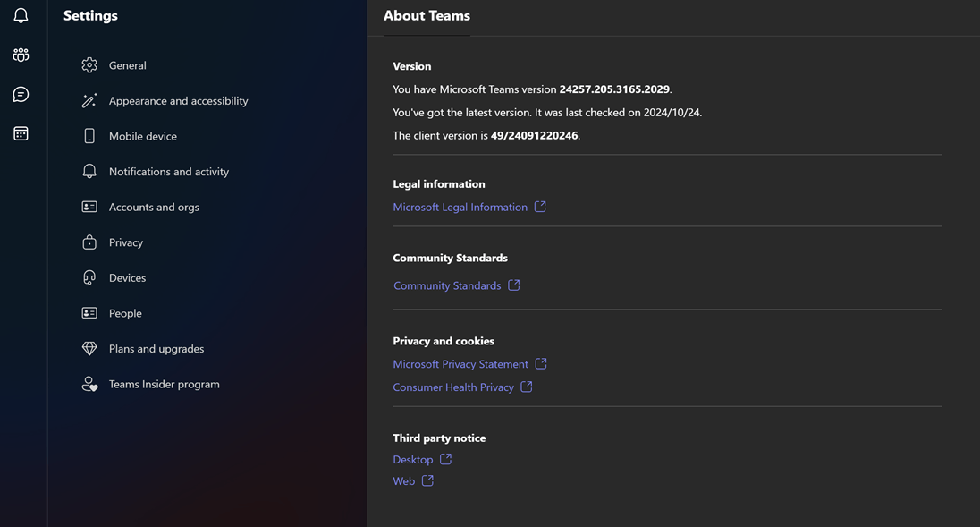Click the Third party notice heading
Image resolution: width=980 pixels, height=527 pixels.
click(439, 438)
